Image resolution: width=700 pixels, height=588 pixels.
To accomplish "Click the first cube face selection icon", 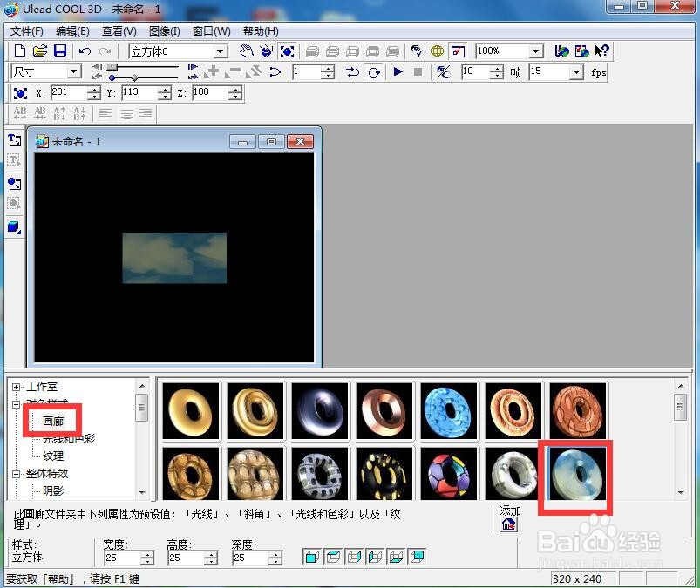I will (312, 557).
